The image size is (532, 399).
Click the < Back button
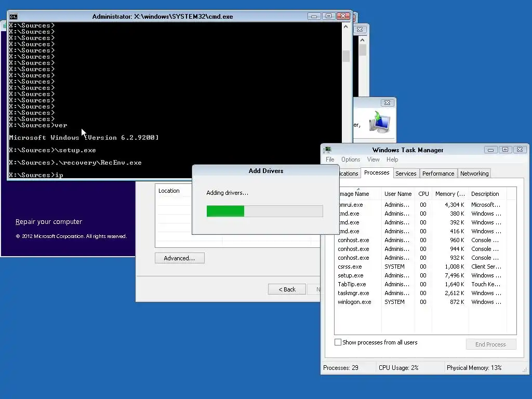point(287,289)
